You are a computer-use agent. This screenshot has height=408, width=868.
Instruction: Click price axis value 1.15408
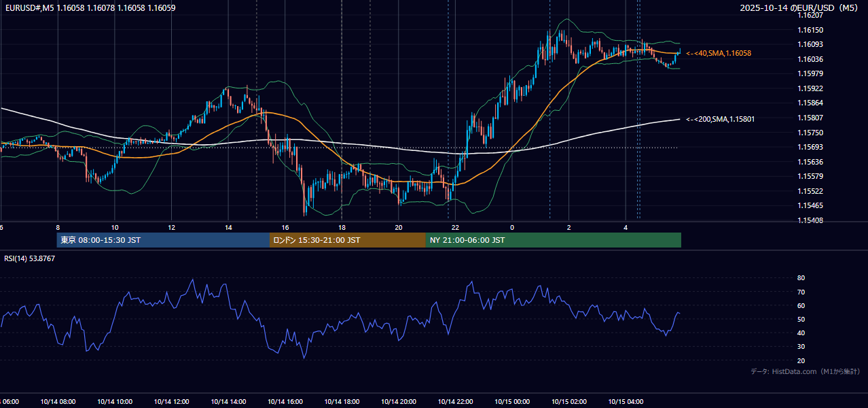810,220
